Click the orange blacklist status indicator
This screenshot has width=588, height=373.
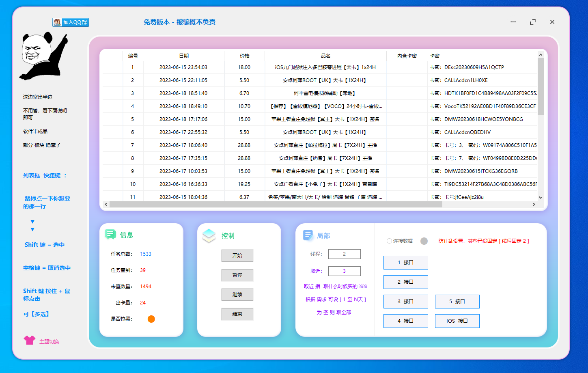pyautogui.click(x=151, y=319)
